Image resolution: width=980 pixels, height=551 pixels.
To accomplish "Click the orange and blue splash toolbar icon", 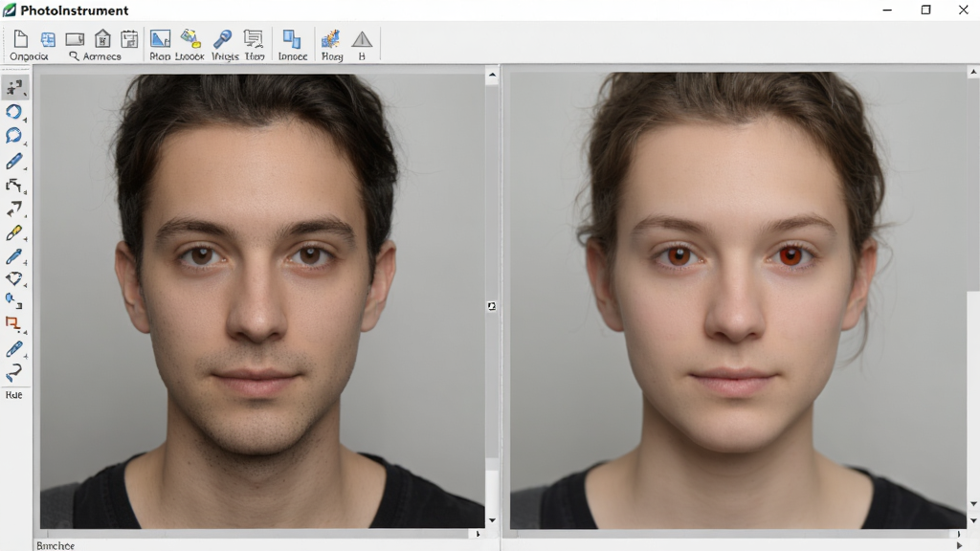I will pyautogui.click(x=330, y=38).
